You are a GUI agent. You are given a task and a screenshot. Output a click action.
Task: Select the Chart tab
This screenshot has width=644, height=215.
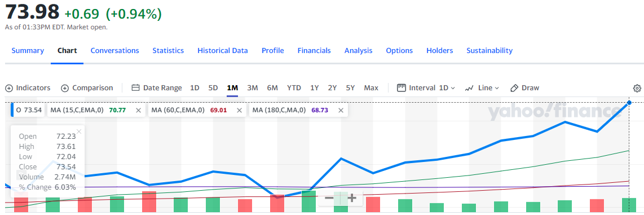tap(67, 51)
